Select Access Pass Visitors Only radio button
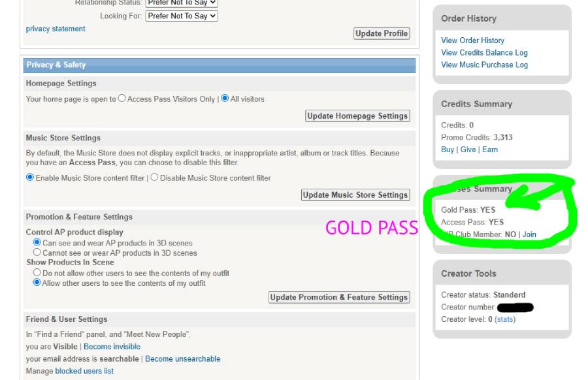588x380 pixels. 122,98
